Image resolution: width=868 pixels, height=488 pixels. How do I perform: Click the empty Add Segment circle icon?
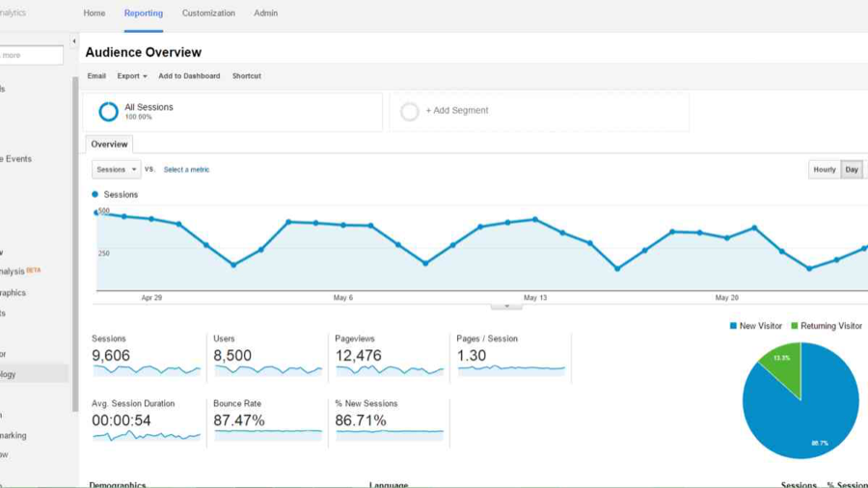(x=410, y=112)
